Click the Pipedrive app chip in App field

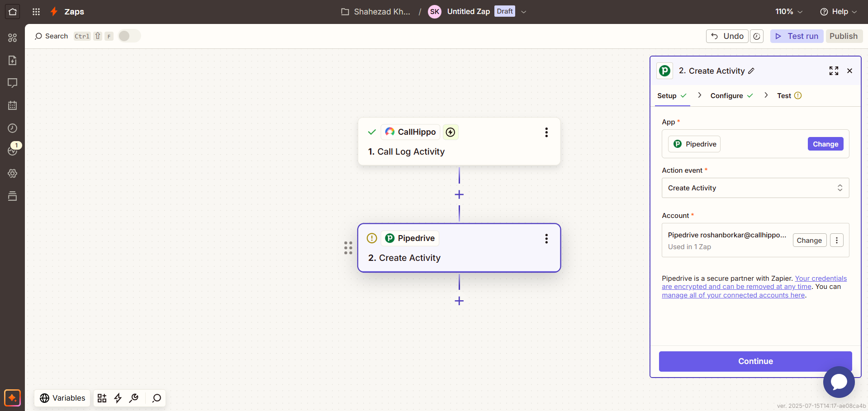tap(694, 144)
